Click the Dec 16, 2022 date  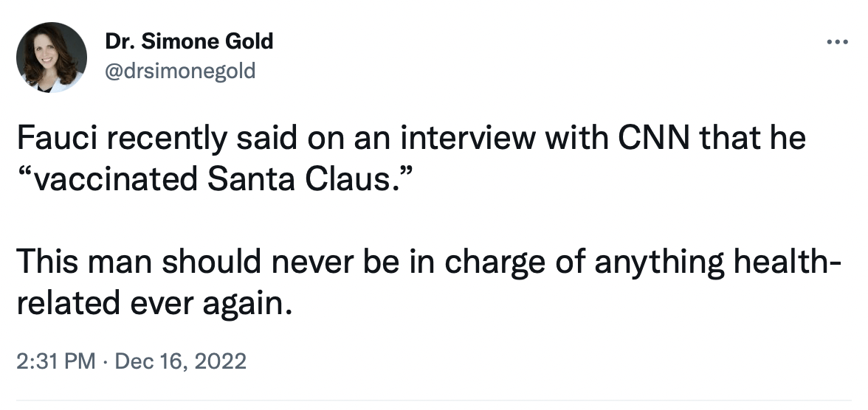coord(180,361)
